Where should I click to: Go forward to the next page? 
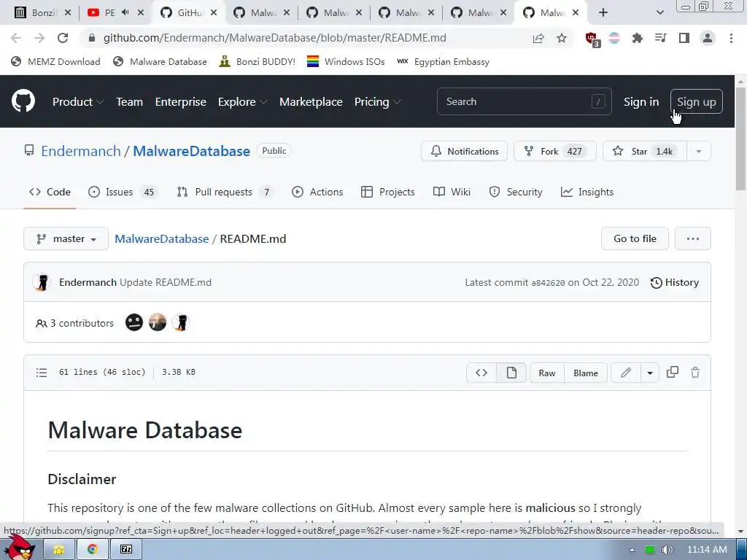[x=39, y=38]
